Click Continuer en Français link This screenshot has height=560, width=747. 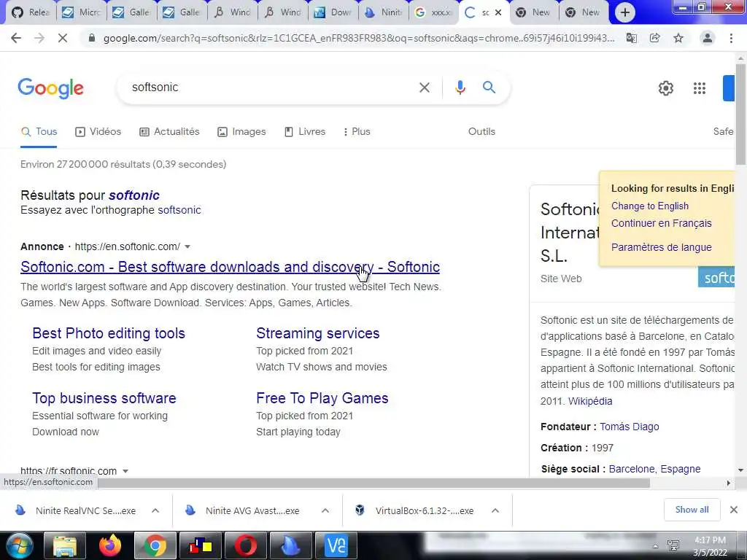(x=661, y=223)
